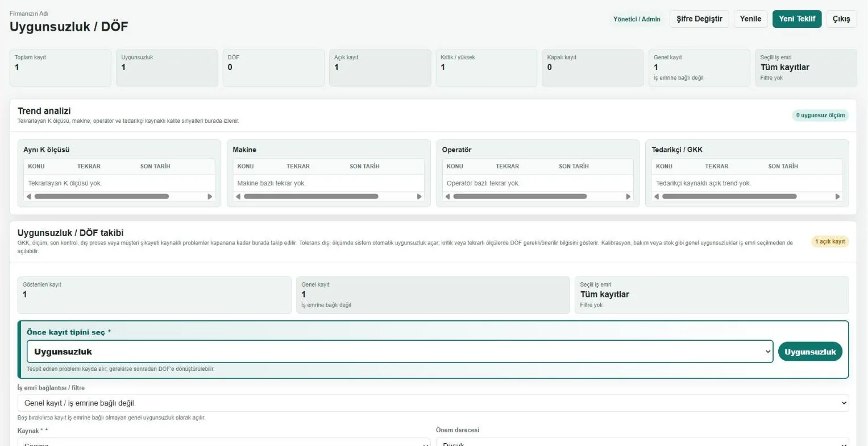Click the green Uygunsuzluk pill button beside the dropdown
The height and width of the screenshot is (446, 868).
click(x=810, y=352)
